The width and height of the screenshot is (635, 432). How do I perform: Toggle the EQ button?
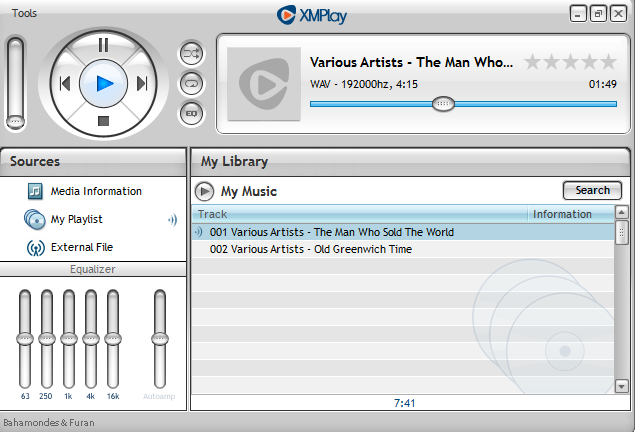coord(191,113)
